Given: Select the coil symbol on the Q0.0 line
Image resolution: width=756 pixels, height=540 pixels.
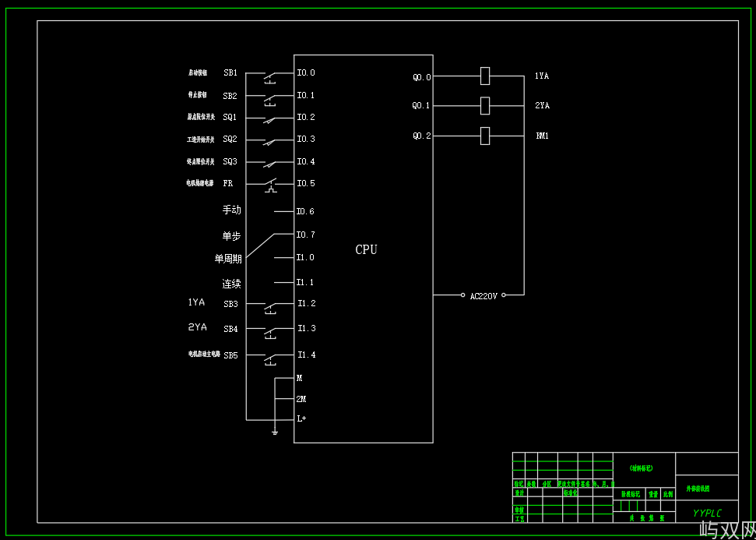Looking at the screenshot, I should point(485,76).
